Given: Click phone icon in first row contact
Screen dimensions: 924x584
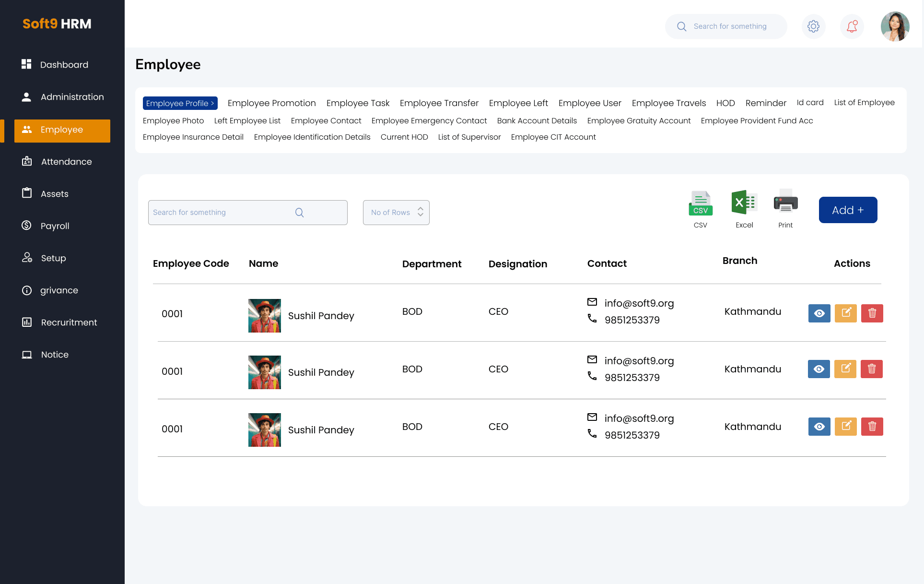Looking at the screenshot, I should coord(592,318).
